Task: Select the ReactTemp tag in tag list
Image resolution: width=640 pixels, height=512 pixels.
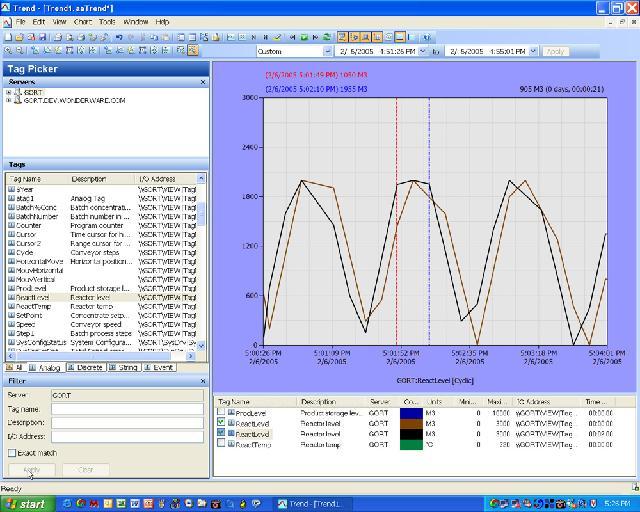Action: 102,306
